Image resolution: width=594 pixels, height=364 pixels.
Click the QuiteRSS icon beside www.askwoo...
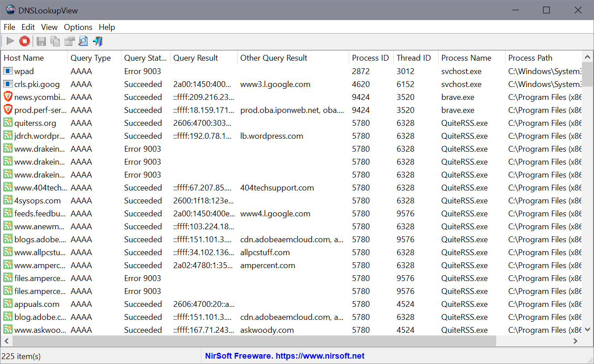pos(8,330)
